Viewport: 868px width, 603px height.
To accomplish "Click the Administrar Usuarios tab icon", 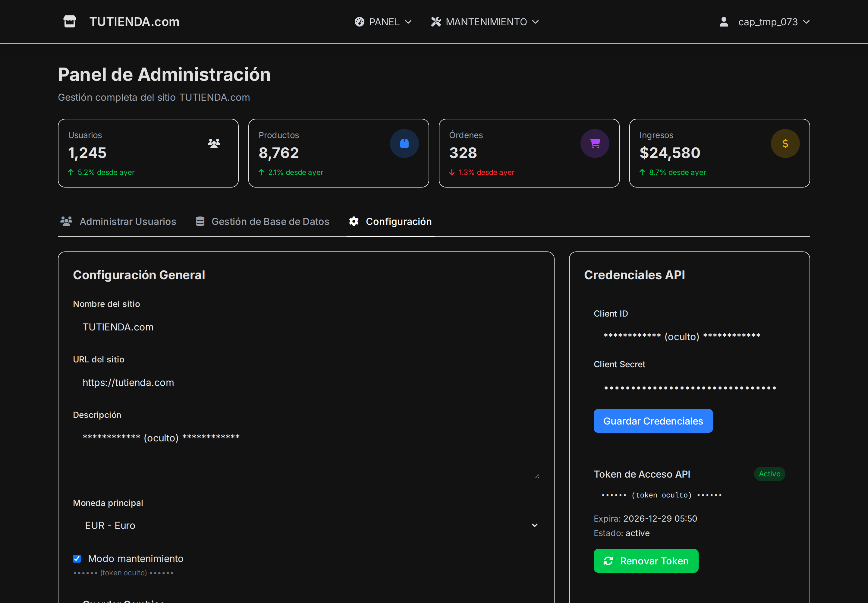I will [67, 221].
